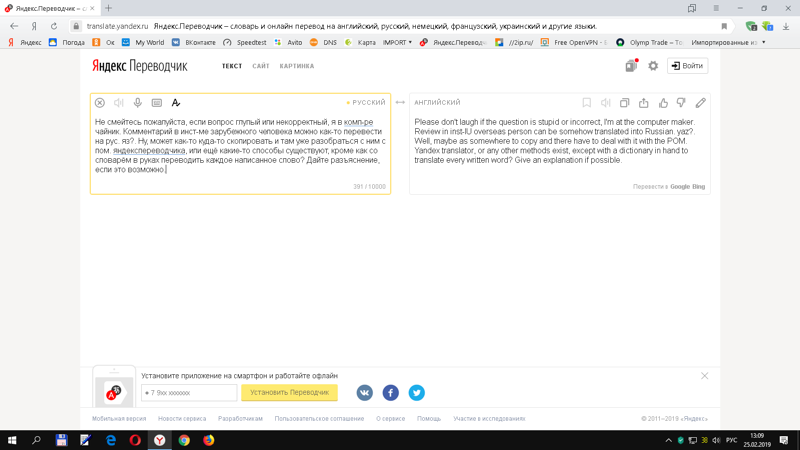This screenshot has width=800, height=450.
Task: Bookmark the translation to favorites
Action: pos(587,103)
